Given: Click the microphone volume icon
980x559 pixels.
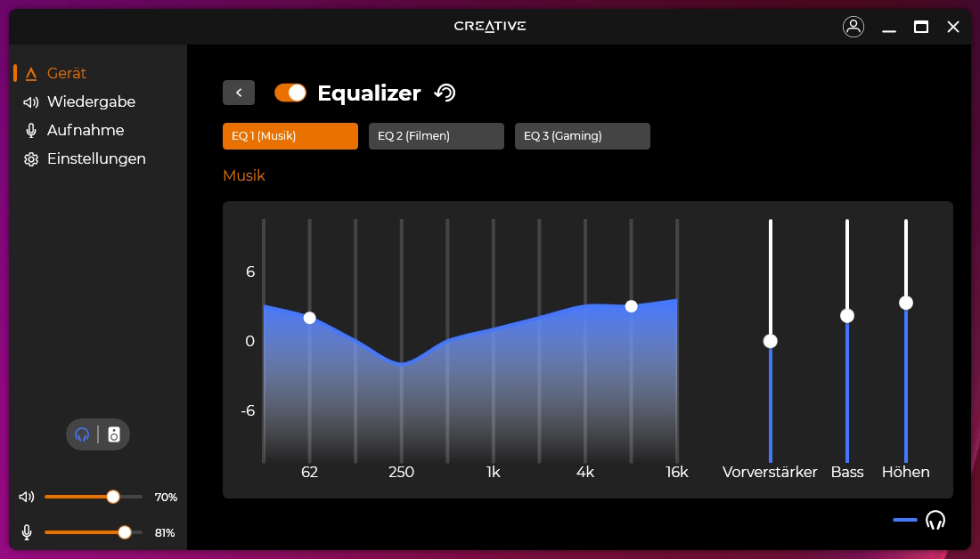Looking at the screenshot, I should pyautogui.click(x=26, y=532).
